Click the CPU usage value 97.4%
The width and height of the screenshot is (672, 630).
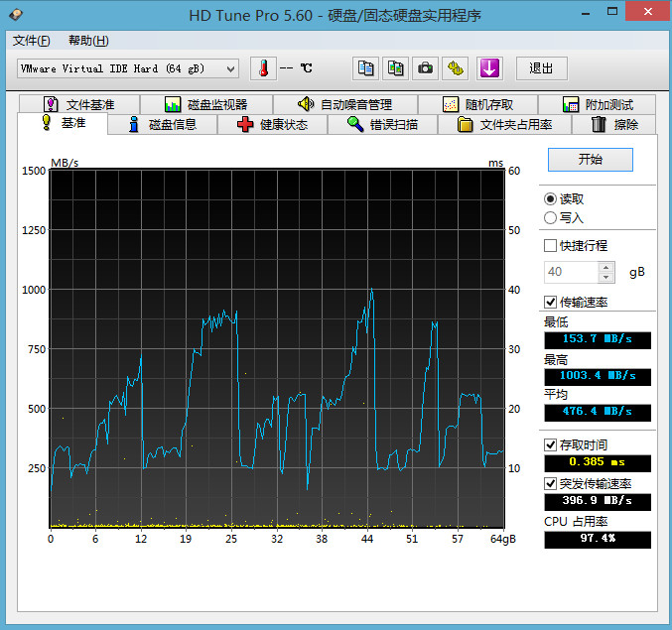coord(598,539)
